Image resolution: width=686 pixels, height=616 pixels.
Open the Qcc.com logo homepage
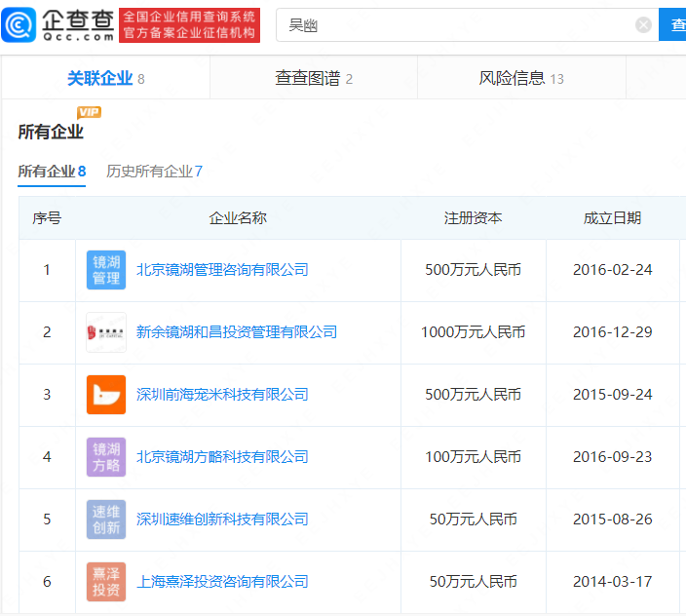coord(58,25)
